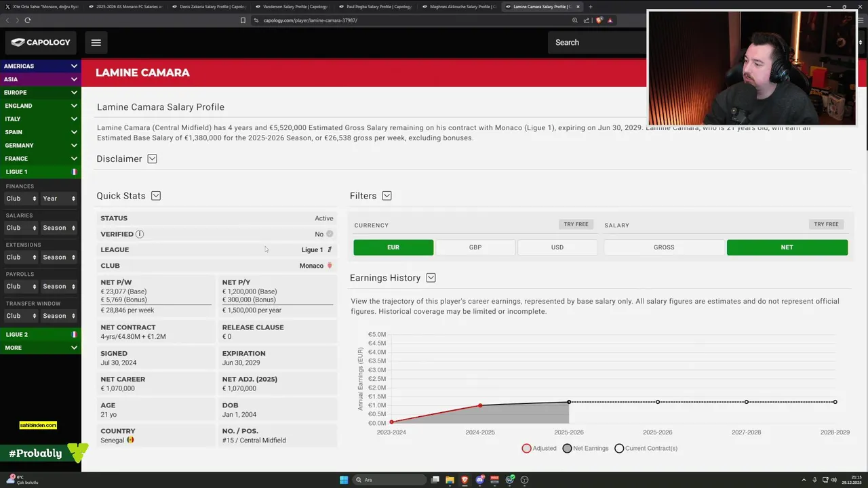Click the Verified info circle icon
The image size is (868, 488).
[140, 234]
